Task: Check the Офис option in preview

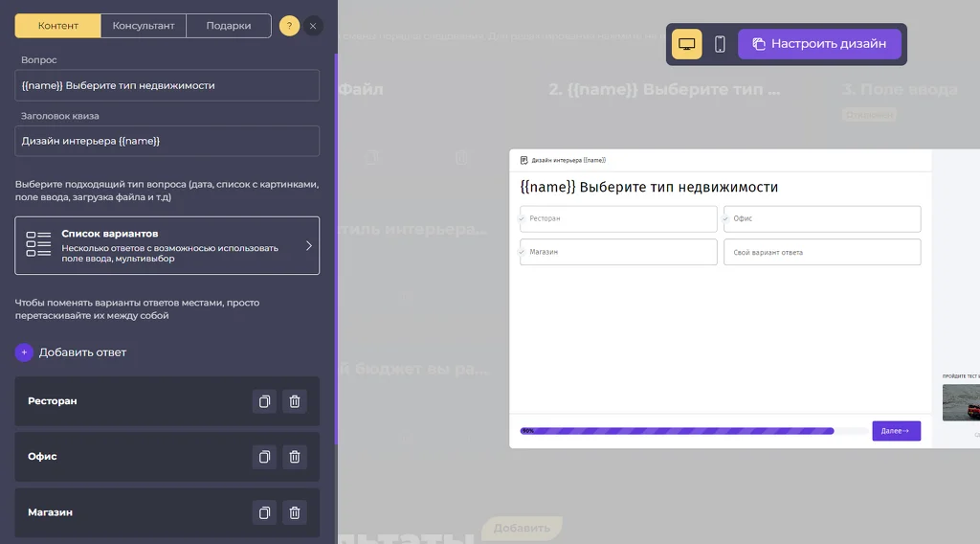Action: tap(822, 219)
